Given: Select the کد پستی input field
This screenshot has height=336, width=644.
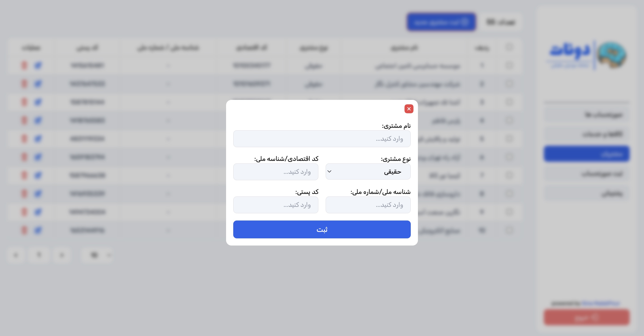Looking at the screenshot, I should pos(275,205).
